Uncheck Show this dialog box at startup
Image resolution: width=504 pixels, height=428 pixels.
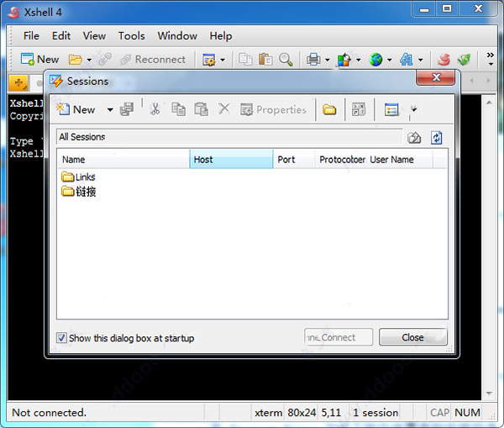[61, 338]
